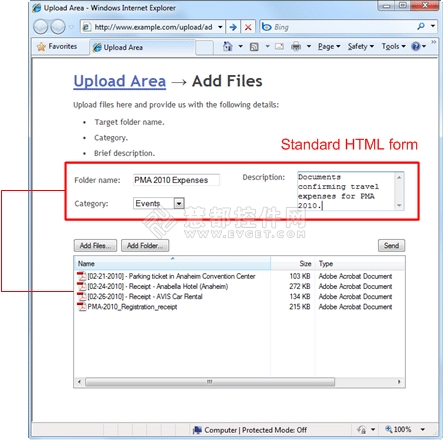443x440 pixels.
Task: Open the Safety menu
Action: (361, 46)
